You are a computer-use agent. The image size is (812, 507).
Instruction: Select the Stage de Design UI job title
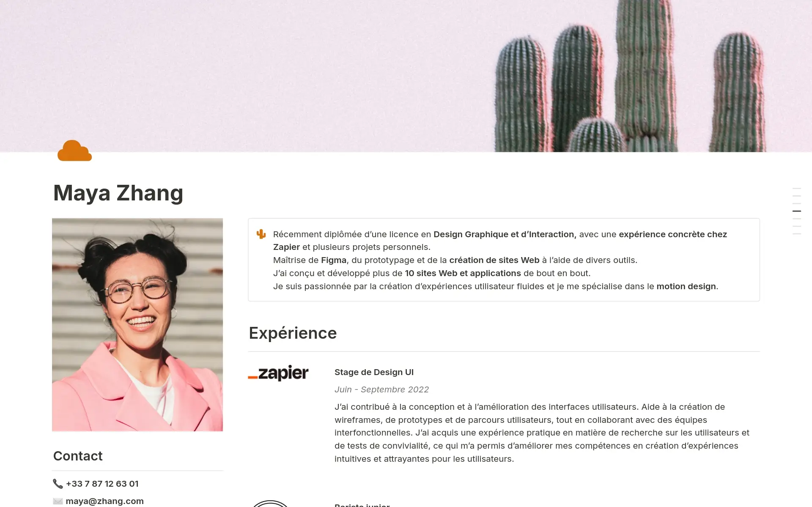374,372
